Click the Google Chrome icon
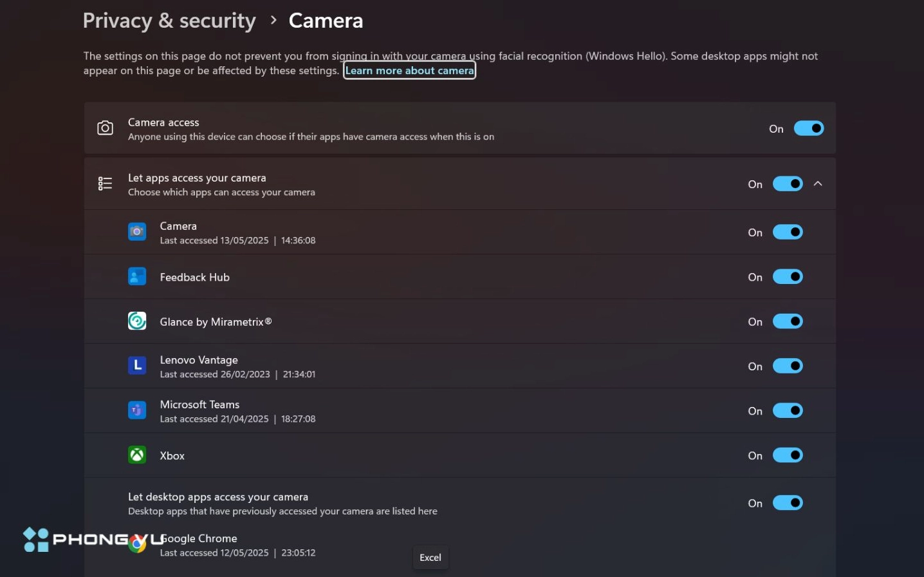The image size is (924, 577). [137, 544]
